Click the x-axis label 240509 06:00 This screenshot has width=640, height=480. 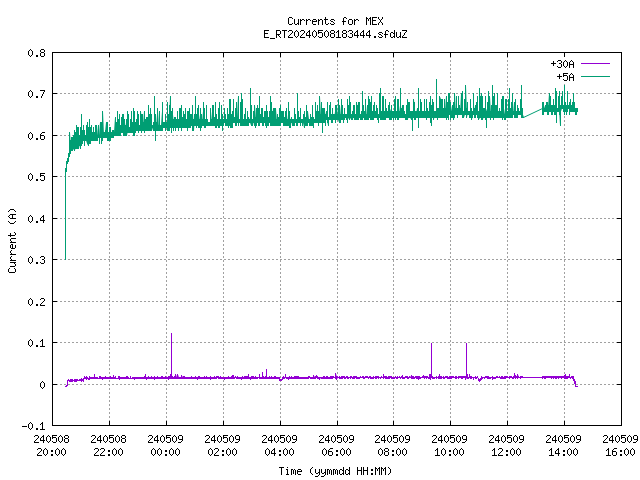pyautogui.click(x=336, y=445)
